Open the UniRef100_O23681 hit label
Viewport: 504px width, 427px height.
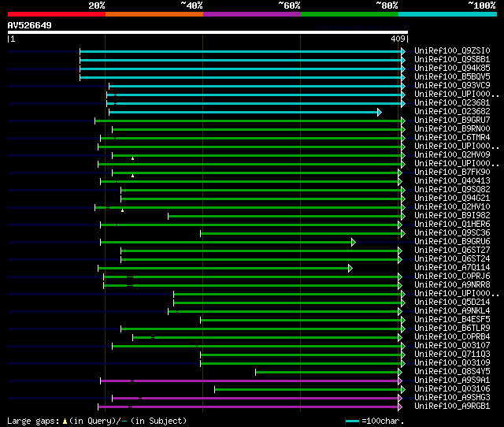(x=452, y=103)
